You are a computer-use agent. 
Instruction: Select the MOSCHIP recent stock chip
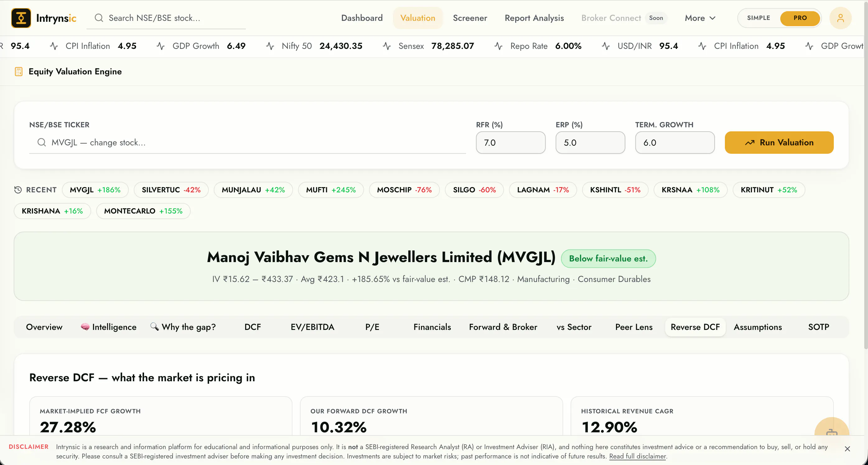(x=404, y=190)
